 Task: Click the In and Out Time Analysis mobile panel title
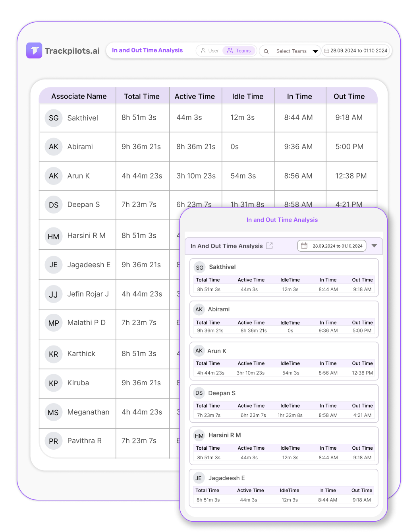tap(282, 219)
